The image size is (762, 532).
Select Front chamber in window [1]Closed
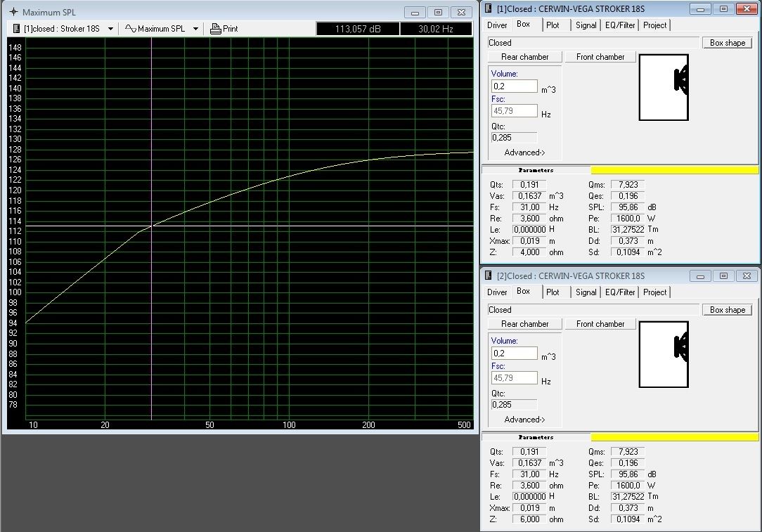point(600,57)
